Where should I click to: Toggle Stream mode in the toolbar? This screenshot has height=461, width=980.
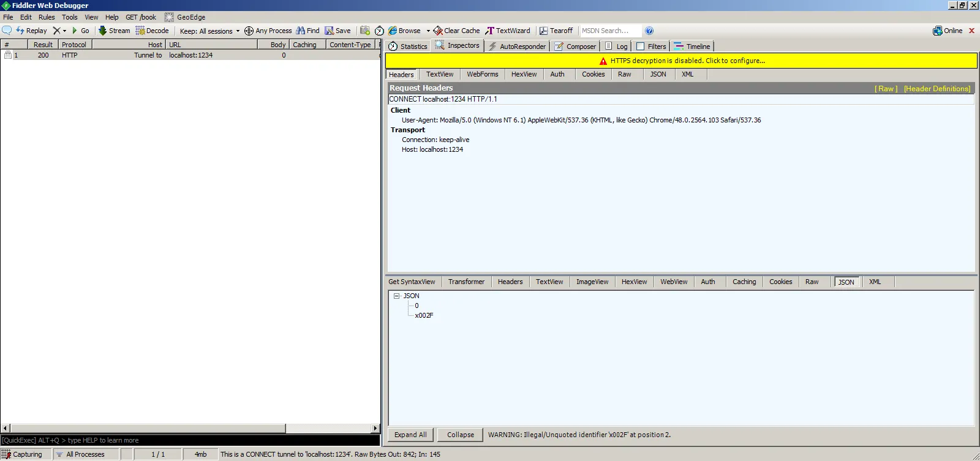coord(115,31)
